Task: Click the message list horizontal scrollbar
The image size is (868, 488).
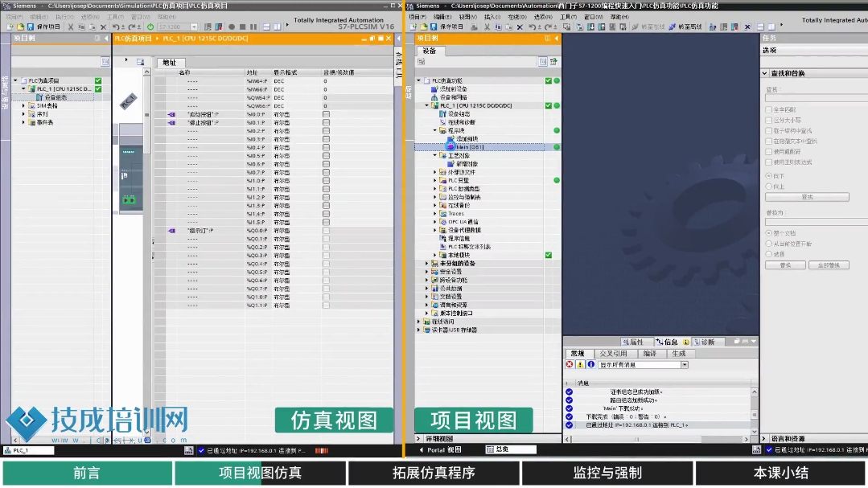Action: click(x=656, y=439)
